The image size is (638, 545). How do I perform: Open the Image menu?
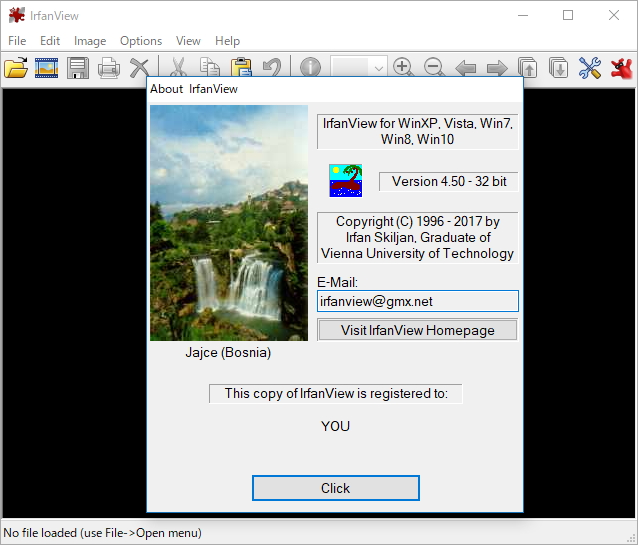tap(90, 41)
